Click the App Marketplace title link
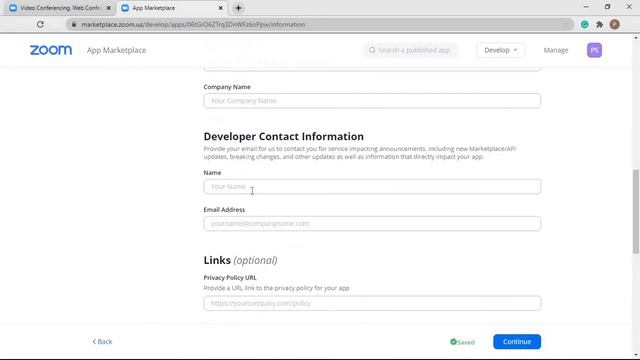This screenshot has height=360, width=640. click(x=116, y=50)
